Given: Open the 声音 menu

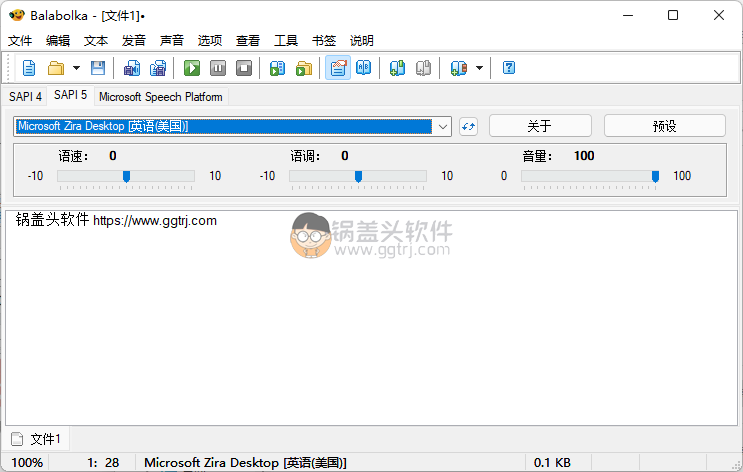Looking at the screenshot, I should [172, 41].
